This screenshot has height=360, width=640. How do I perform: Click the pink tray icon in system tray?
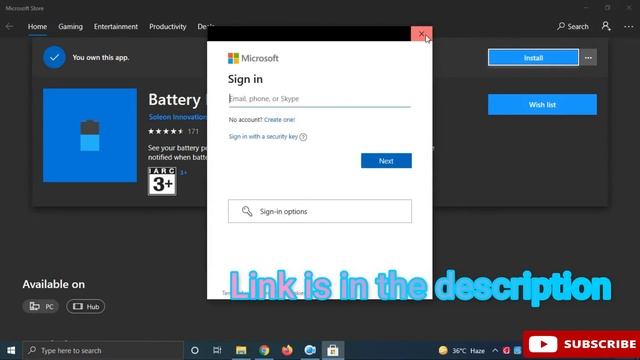[x=507, y=351]
